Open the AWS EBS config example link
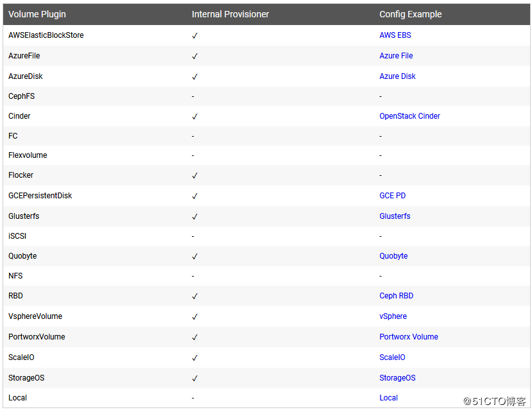The image size is (532, 412). [x=395, y=35]
